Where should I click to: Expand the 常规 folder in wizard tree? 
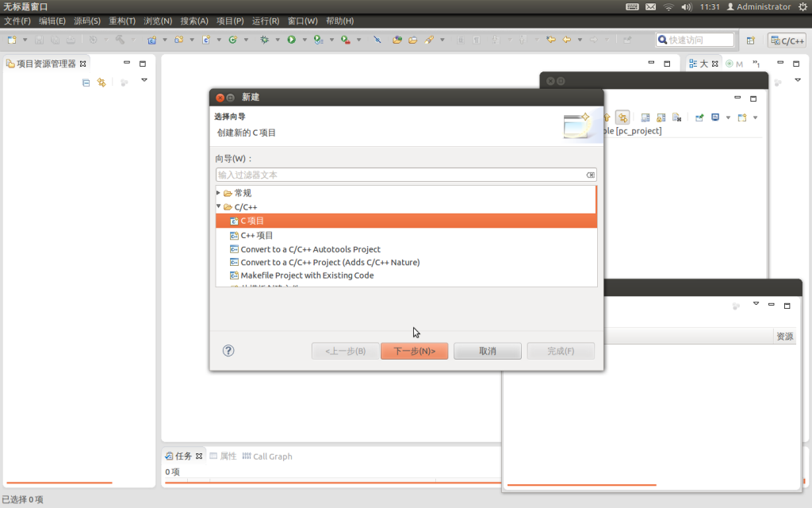coord(219,193)
